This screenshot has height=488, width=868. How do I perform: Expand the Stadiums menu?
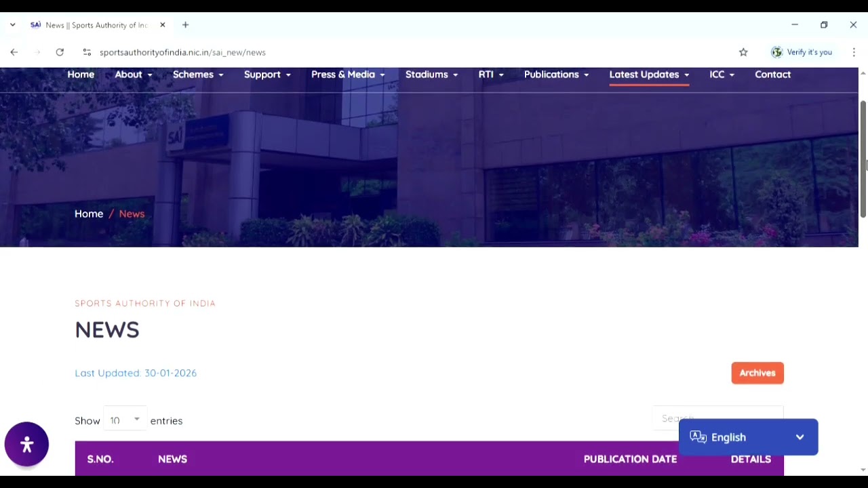(x=431, y=75)
